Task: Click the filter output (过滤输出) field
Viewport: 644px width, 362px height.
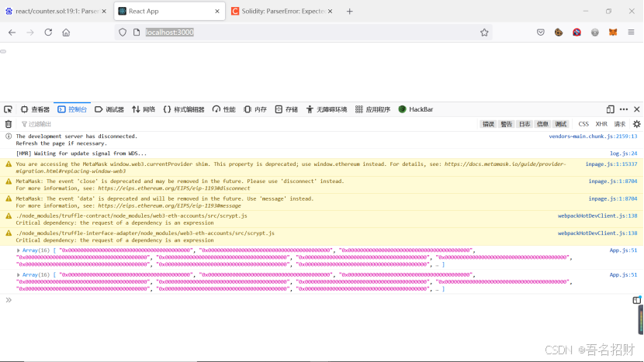Action: coord(247,124)
